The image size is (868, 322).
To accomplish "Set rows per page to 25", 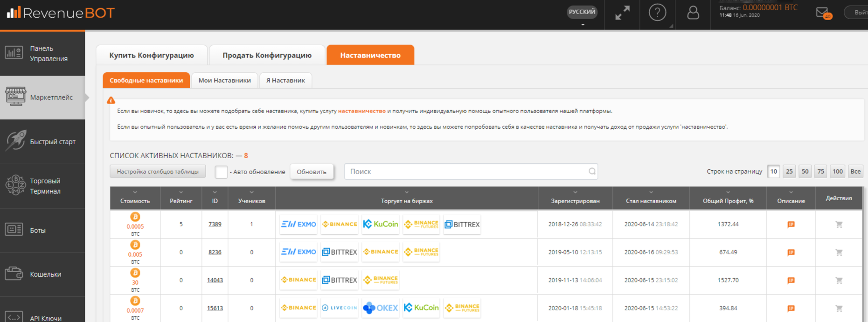I will tap(789, 171).
